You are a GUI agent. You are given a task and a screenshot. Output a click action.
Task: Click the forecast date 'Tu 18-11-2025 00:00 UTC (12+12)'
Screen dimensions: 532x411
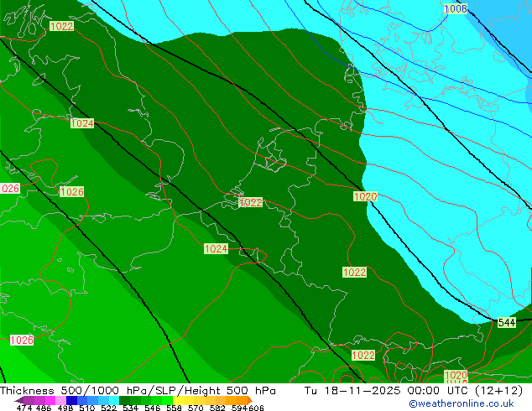pyautogui.click(x=414, y=390)
